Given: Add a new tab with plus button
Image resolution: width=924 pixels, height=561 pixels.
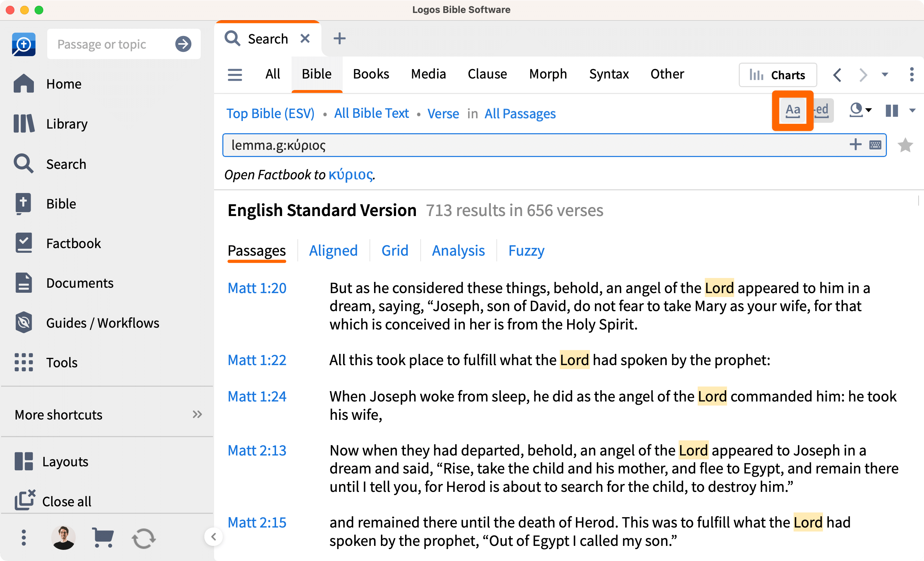Looking at the screenshot, I should coord(339,38).
